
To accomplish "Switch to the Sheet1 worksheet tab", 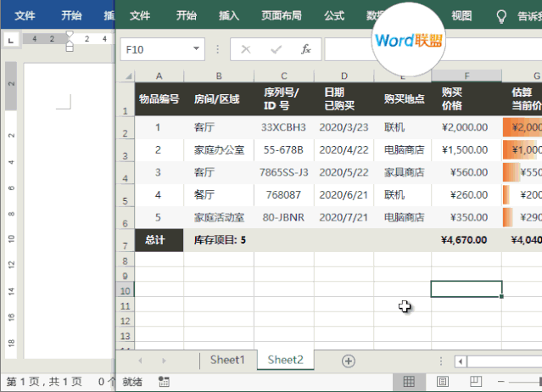I will point(227,361).
